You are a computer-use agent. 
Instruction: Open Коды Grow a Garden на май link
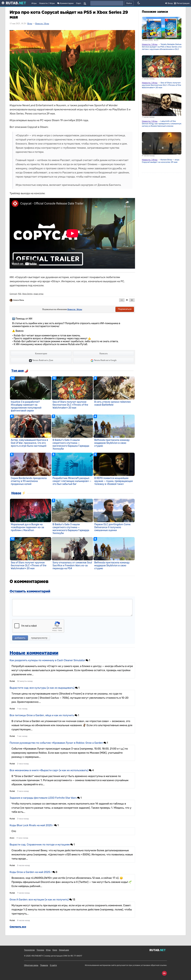tap(30, 872)
